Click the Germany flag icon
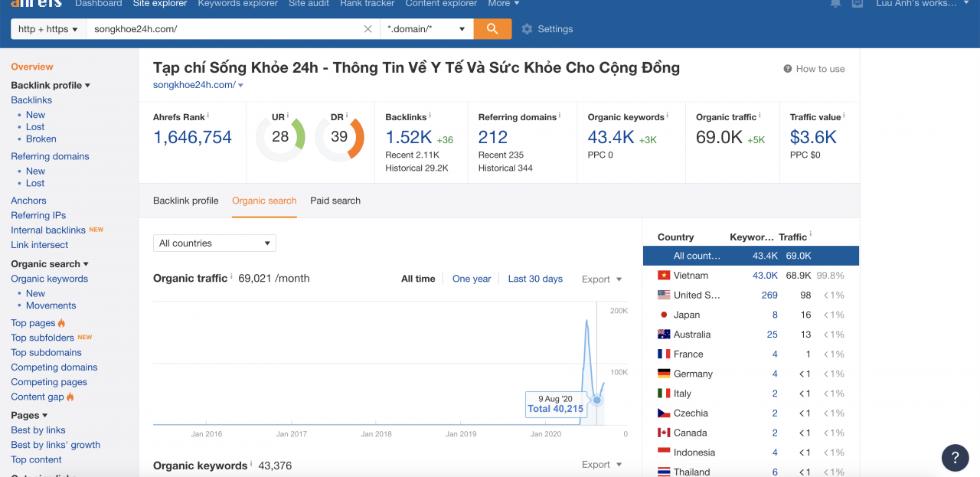Image resolution: width=980 pixels, height=477 pixels. coord(664,374)
